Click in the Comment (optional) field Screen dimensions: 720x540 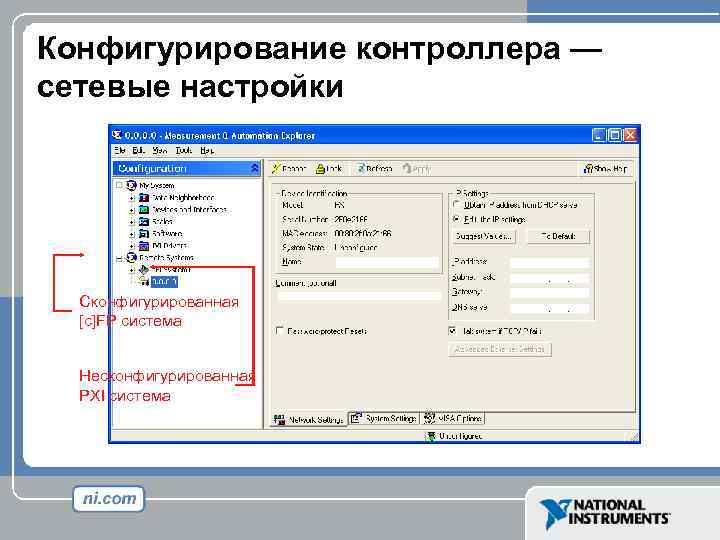coord(359,296)
